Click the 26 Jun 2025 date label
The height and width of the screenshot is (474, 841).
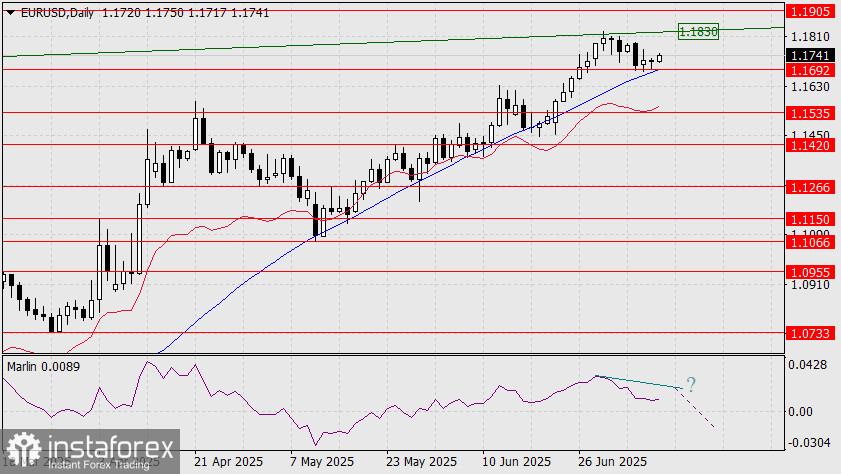tap(613, 462)
